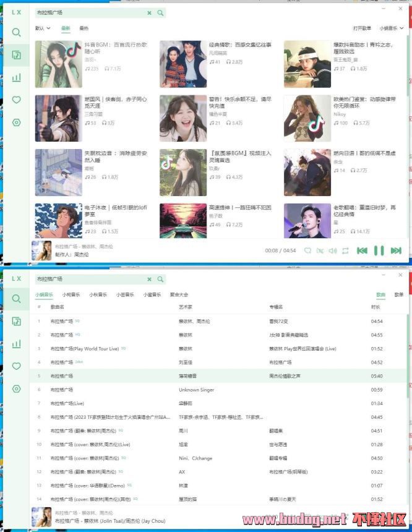Open settings hexagon icon in upper window sidebar
This screenshot has height=532, width=412.
pos(17,122)
